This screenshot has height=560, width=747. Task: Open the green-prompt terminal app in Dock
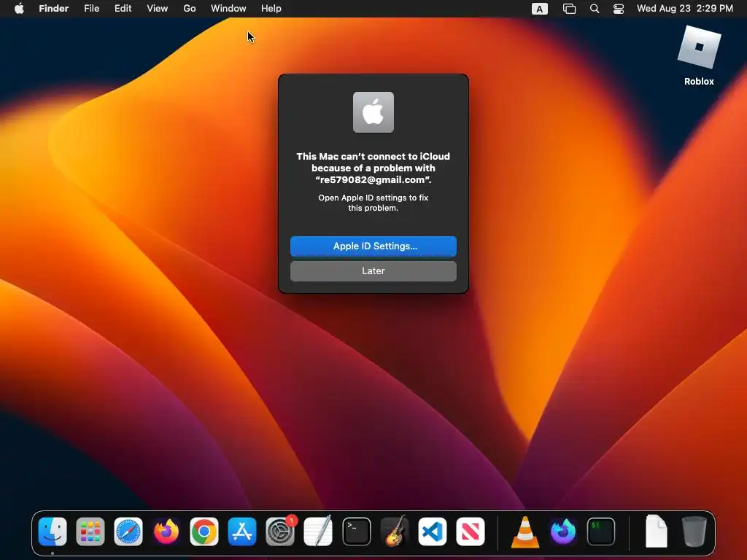coord(601,532)
